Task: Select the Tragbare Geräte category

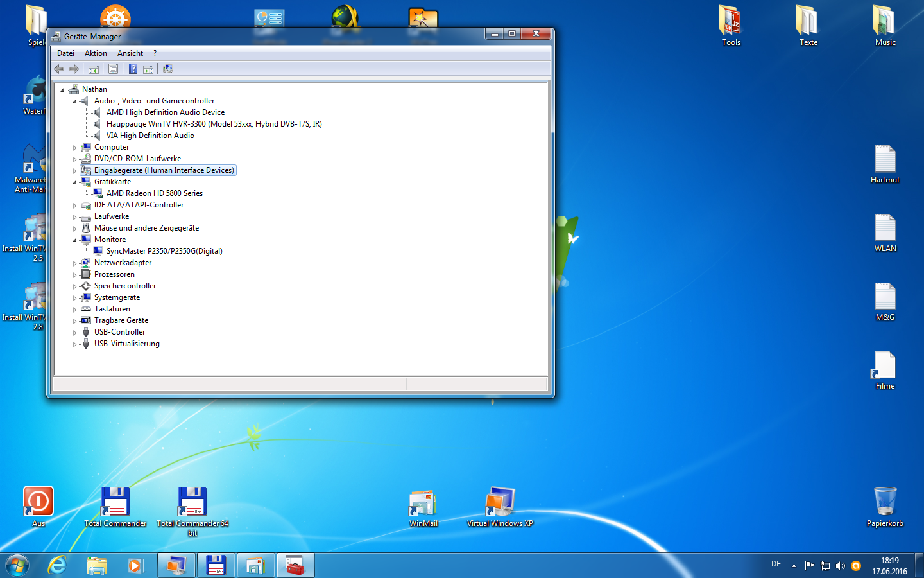Action: tap(121, 320)
